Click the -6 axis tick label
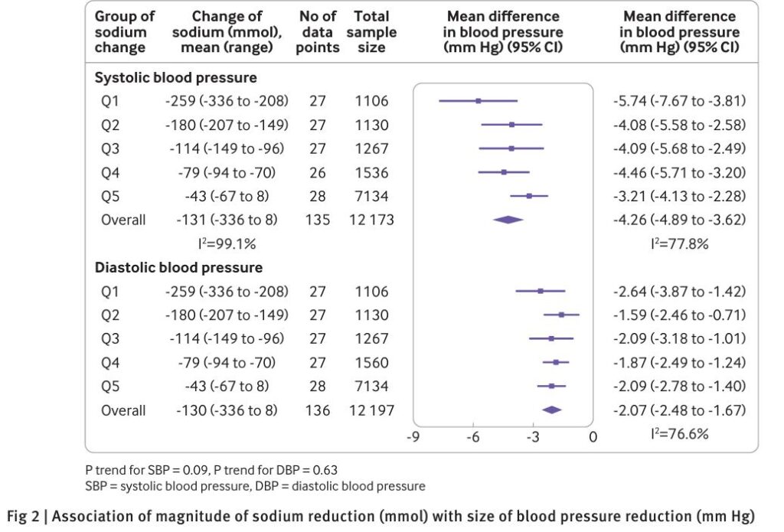Image resolution: width=784 pixels, height=532 pixels. 473,437
